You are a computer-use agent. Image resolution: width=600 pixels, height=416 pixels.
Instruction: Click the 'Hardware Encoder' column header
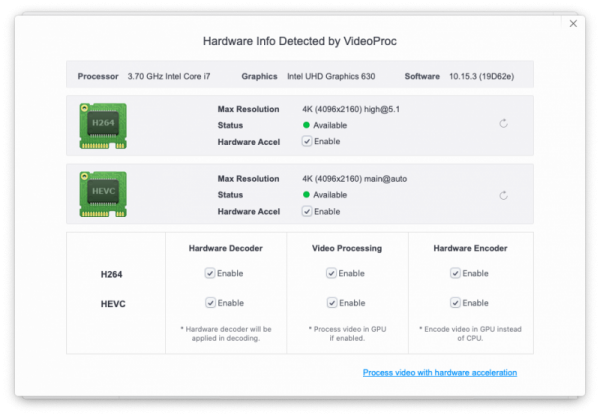[470, 248]
